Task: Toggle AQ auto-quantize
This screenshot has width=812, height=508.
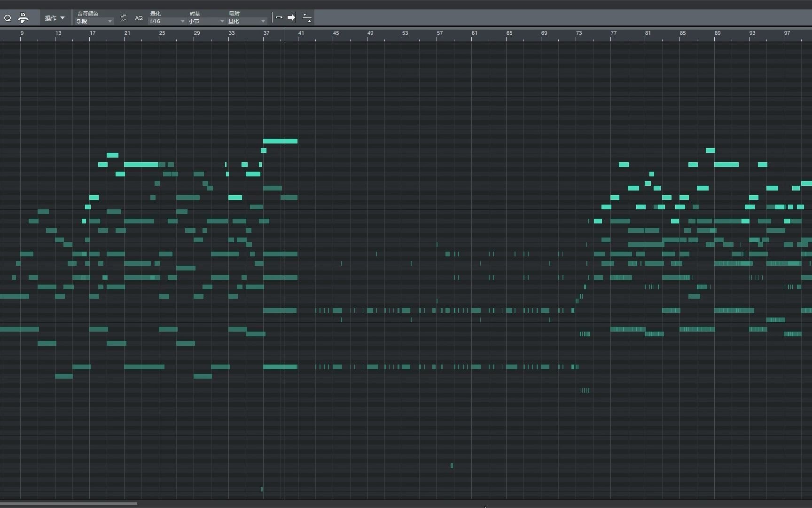Action: pos(139,18)
